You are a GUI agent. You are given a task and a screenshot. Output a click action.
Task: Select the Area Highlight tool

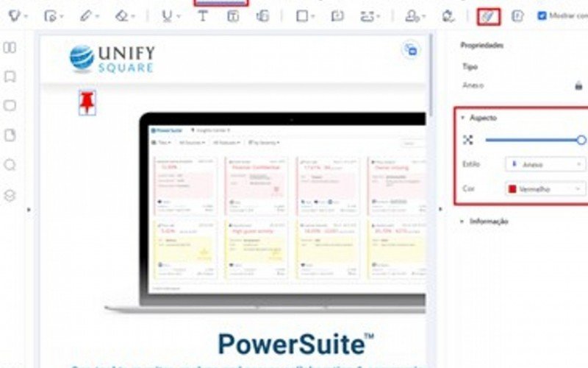(x=50, y=16)
